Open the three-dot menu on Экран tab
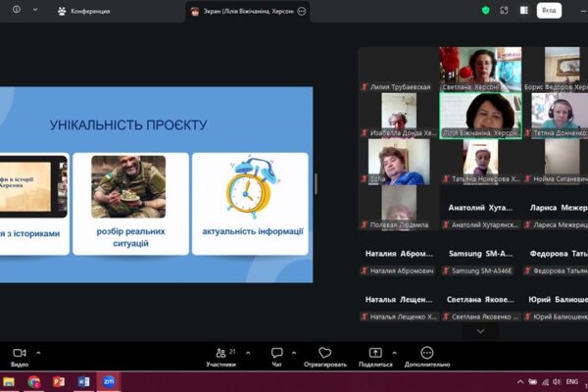Viewport: 588px width, 392px height. (x=301, y=11)
